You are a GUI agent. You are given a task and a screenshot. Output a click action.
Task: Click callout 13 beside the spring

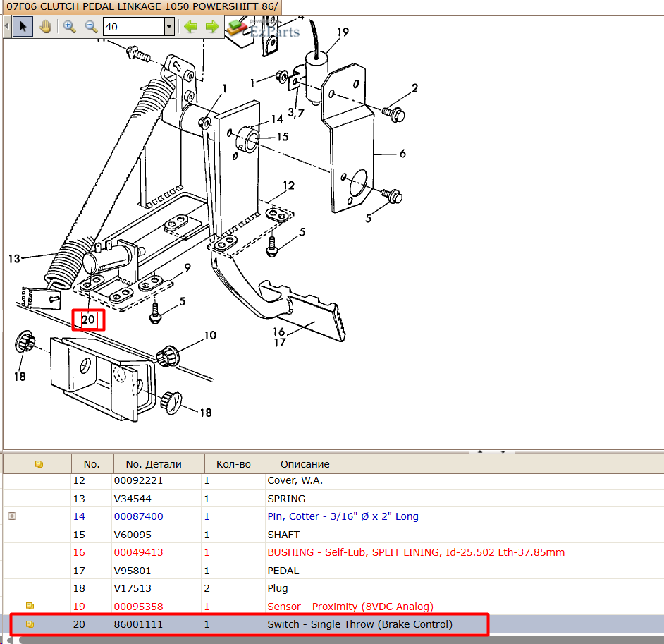click(14, 258)
